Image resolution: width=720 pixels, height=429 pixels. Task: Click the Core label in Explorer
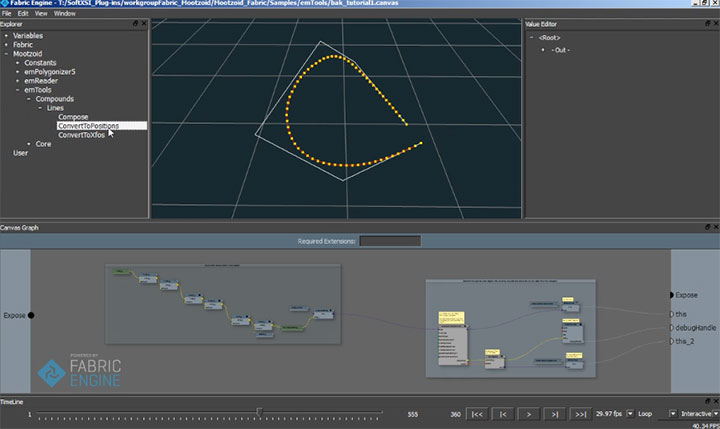43,144
